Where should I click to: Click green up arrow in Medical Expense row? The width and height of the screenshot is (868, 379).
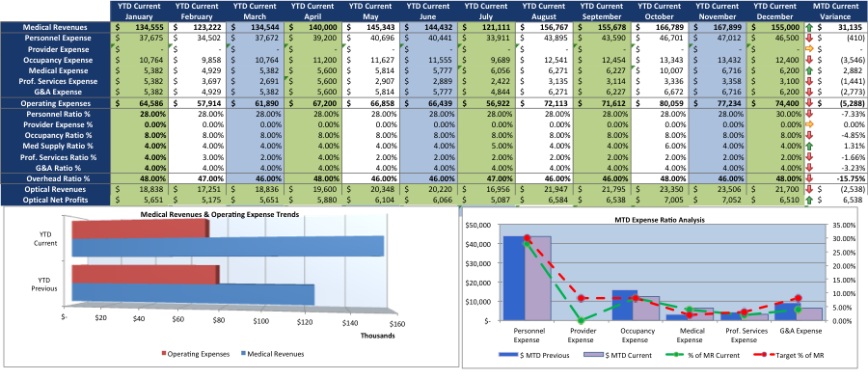click(809, 70)
